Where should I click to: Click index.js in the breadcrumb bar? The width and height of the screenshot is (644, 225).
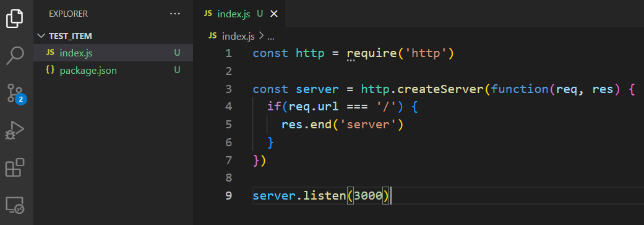[x=238, y=36]
